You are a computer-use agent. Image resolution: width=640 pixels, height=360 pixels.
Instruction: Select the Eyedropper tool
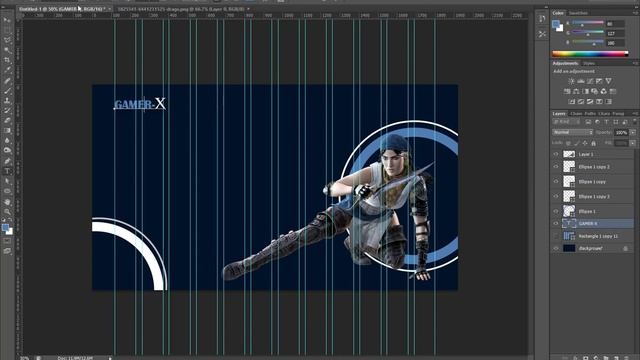[x=7, y=70]
